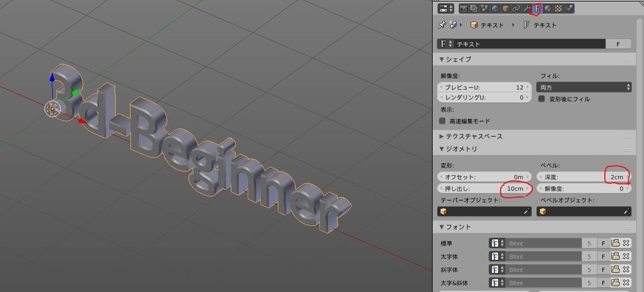Load a font file for 標準 (folder icon)
Image resolution: width=644 pixels, height=292 pixels.
tap(615, 243)
